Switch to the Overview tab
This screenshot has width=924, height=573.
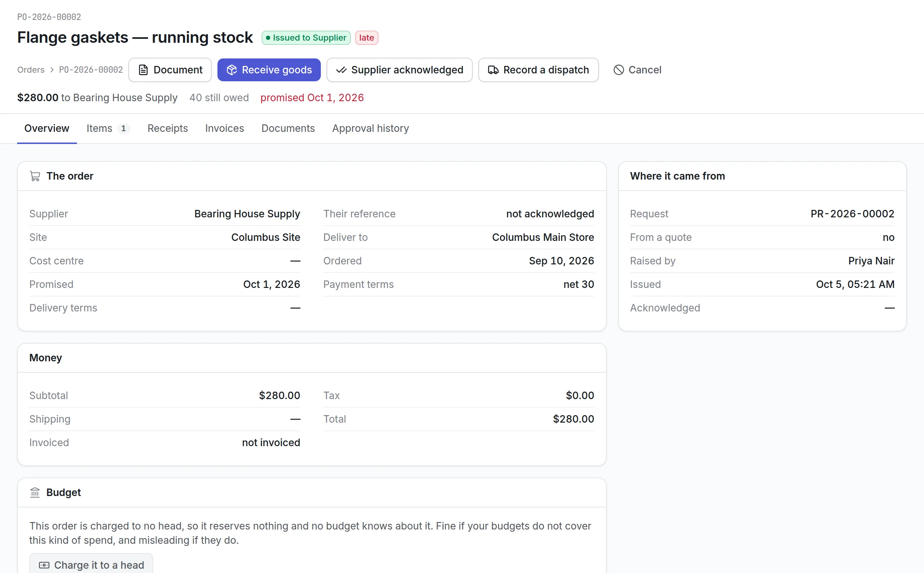(x=47, y=129)
